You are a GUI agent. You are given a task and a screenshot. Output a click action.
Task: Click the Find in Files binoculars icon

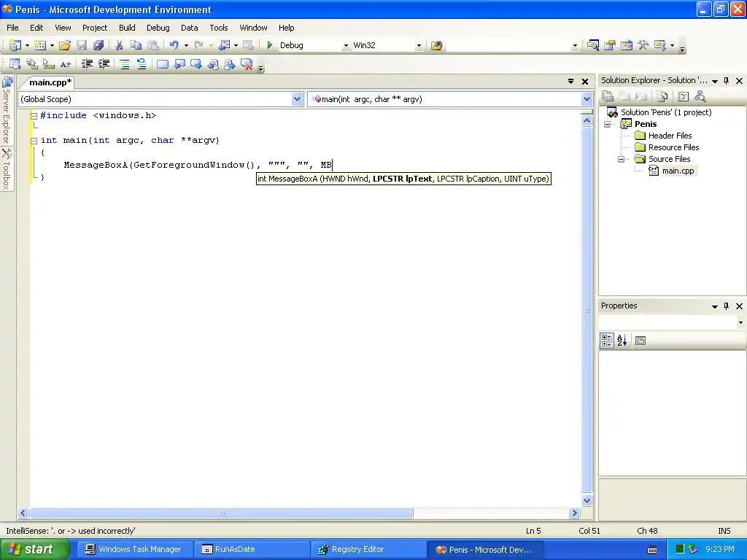click(x=436, y=45)
